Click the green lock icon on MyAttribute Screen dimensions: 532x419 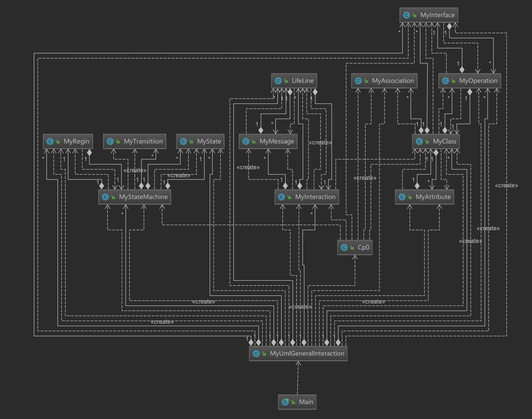coord(410,197)
